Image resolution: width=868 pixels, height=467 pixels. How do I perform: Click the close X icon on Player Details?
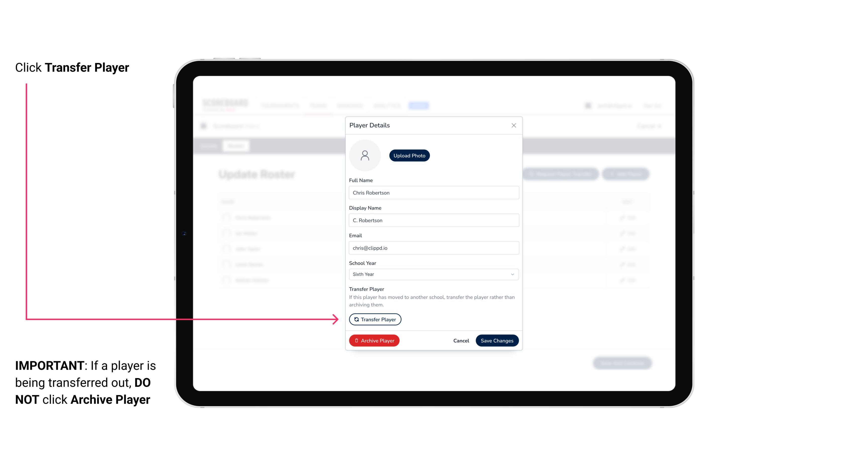click(x=514, y=125)
